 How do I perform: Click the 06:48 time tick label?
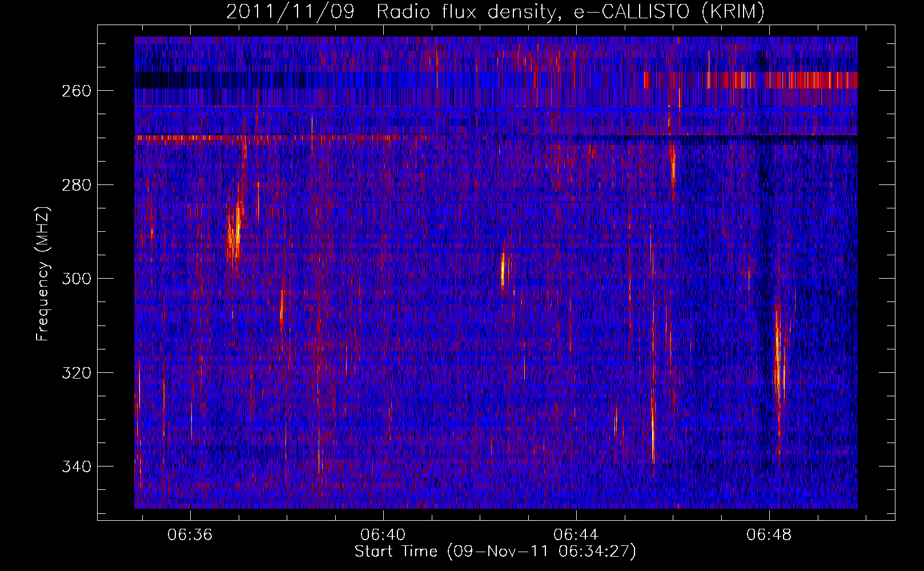[769, 535]
